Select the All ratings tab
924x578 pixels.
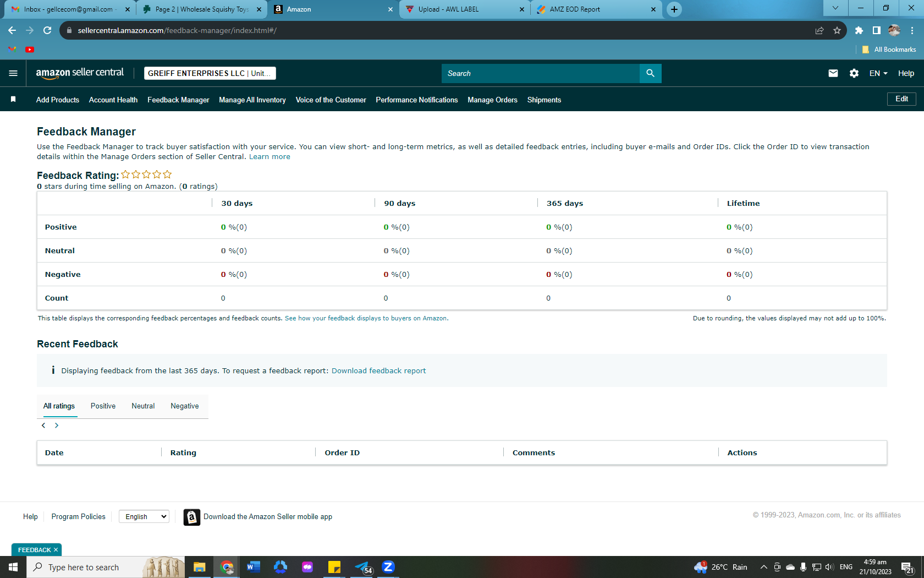pyautogui.click(x=59, y=406)
